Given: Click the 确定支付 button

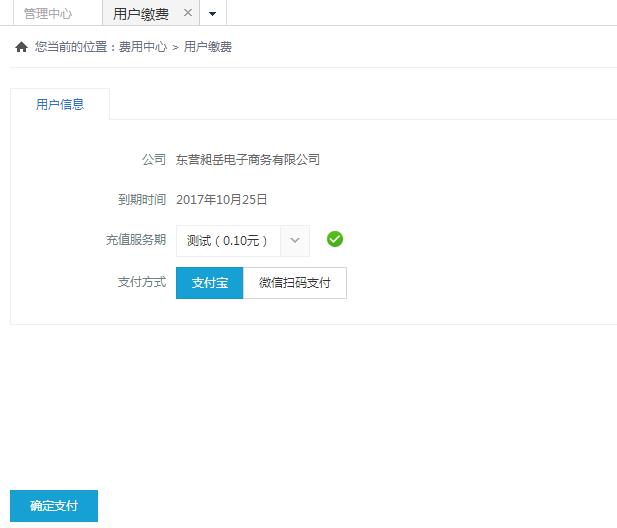Looking at the screenshot, I should pos(54,506).
